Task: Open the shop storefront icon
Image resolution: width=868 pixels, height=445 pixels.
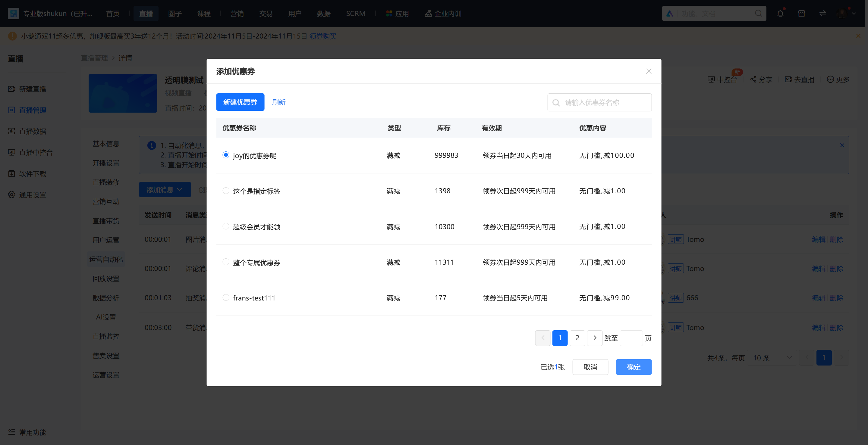Action: (802, 14)
